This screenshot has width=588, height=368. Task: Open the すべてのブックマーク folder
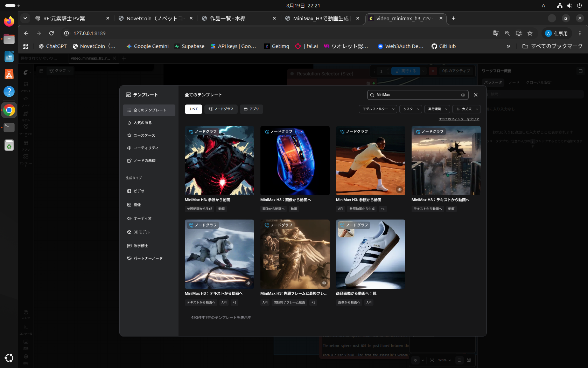pos(552,46)
